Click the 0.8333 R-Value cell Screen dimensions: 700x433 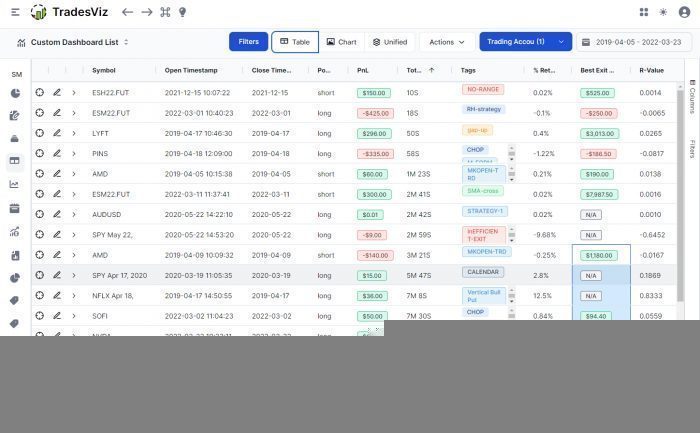tap(651, 296)
